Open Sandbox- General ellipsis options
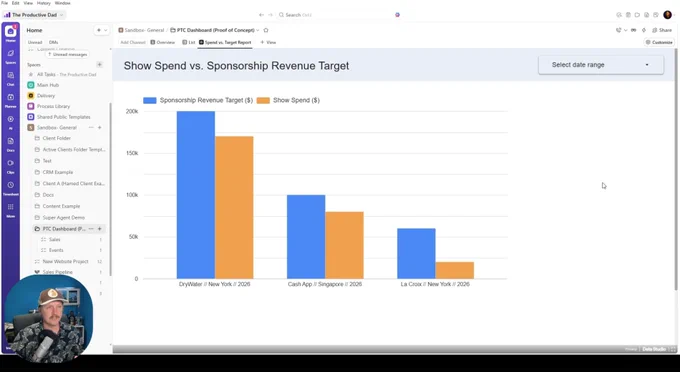Screen dimensions: 680x372 91,127
